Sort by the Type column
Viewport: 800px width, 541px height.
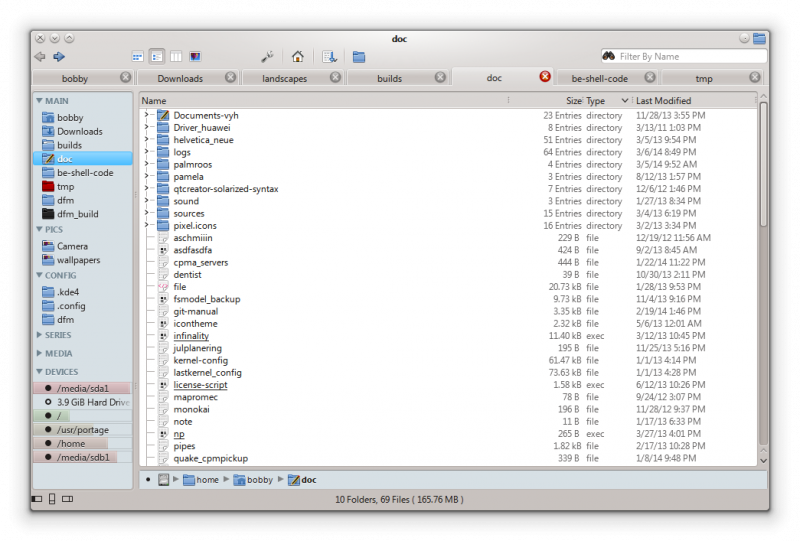pos(607,101)
